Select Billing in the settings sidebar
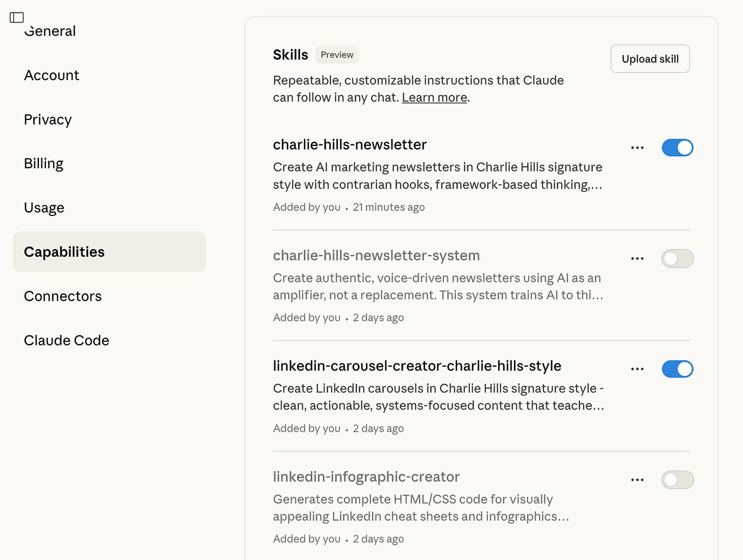The image size is (743, 560). (44, 163)
